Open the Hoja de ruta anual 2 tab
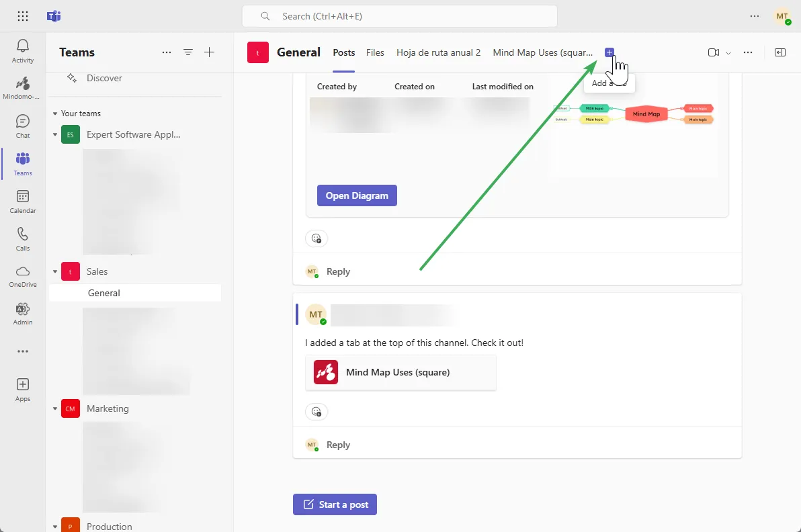Screen dimensions: 801x532 click(x=438, y=52)
